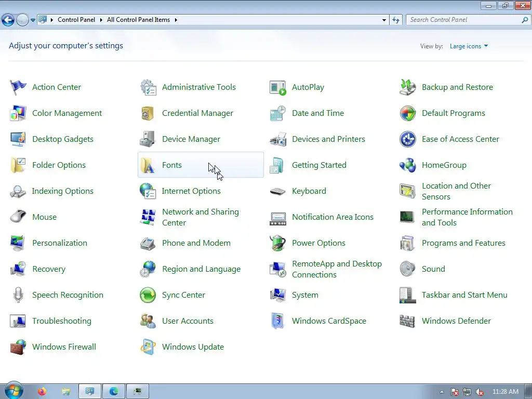Expand the arrow after Control Panel breadcrumb
The width and height of the screenshot is (532, 399).
(x=101, y=20)
